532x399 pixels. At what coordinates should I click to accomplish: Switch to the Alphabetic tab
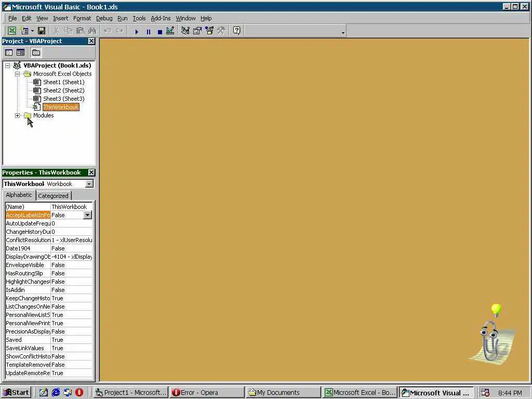pos(19,195)
